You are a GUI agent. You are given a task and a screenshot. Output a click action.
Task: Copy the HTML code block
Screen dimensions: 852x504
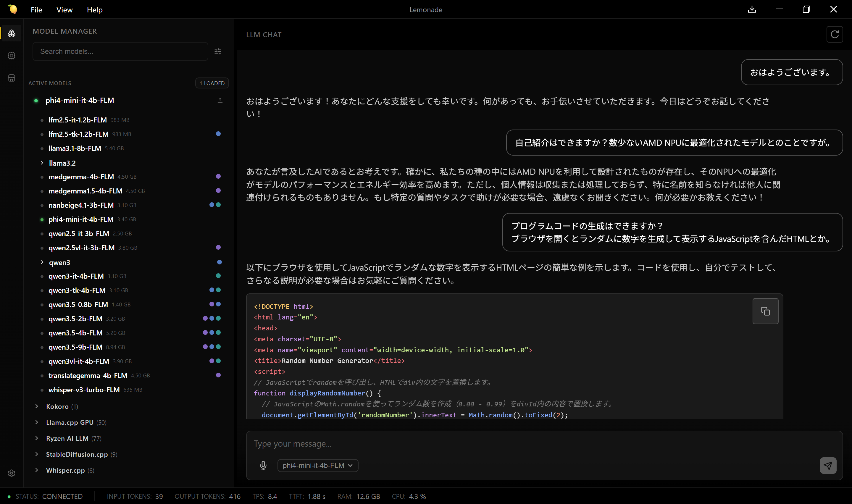tap(765, 311)
